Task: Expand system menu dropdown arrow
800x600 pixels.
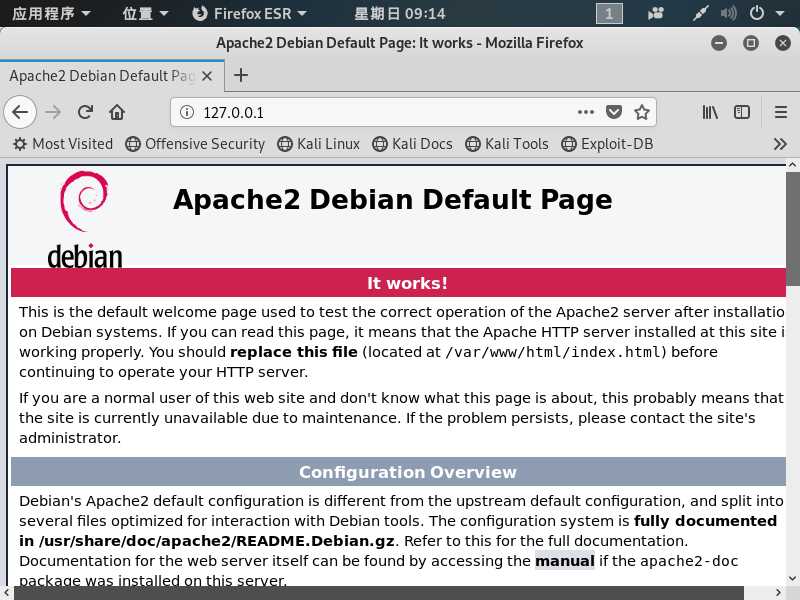Action: coord(780,13)
